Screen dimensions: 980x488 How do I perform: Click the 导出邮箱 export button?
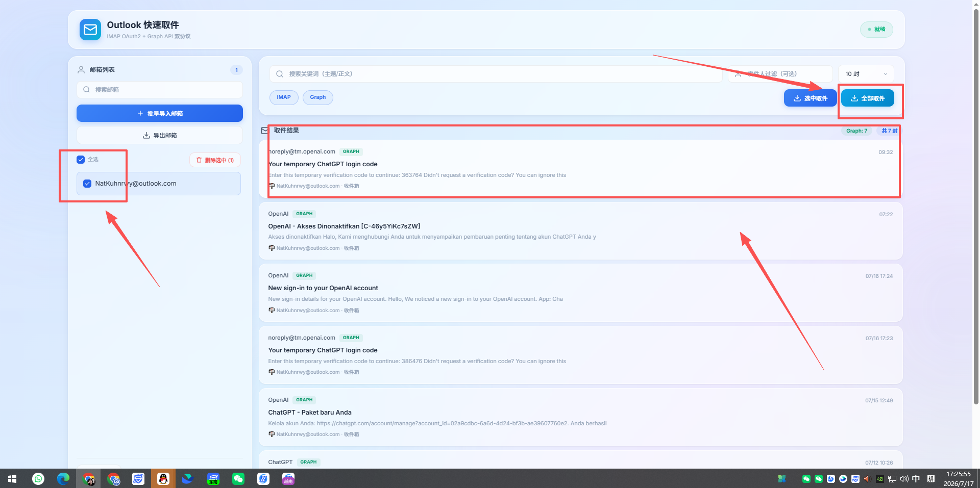[160, 135]
